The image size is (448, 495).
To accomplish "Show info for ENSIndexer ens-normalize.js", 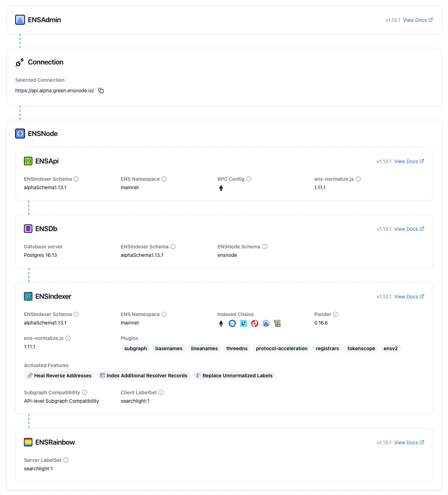I will [x=68, y=338].
